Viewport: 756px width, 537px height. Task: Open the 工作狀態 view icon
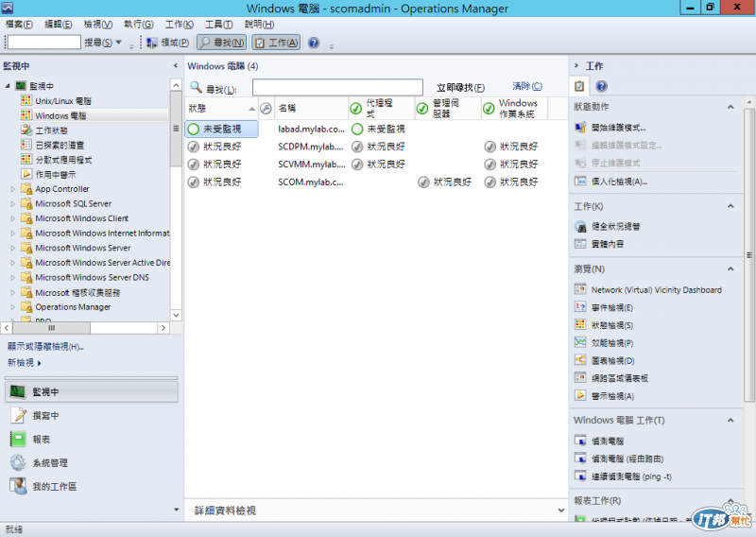coord(26,130)
